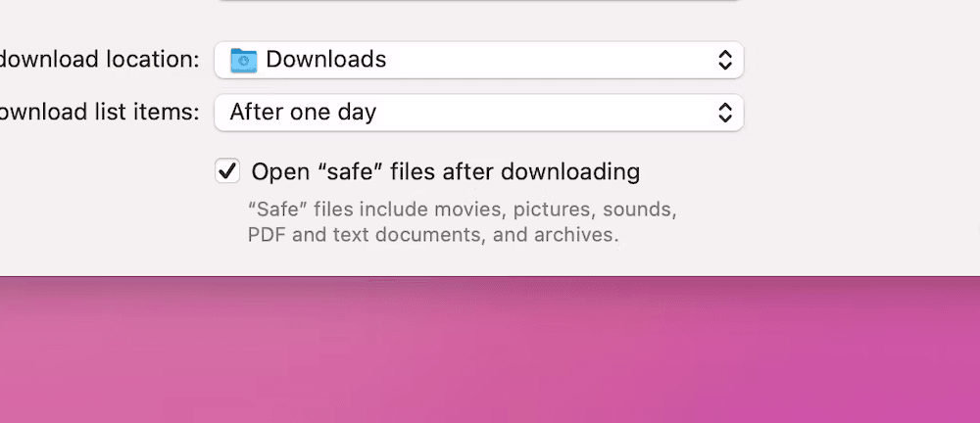Click the partially visible popup above Downloads

pos(479,1)
